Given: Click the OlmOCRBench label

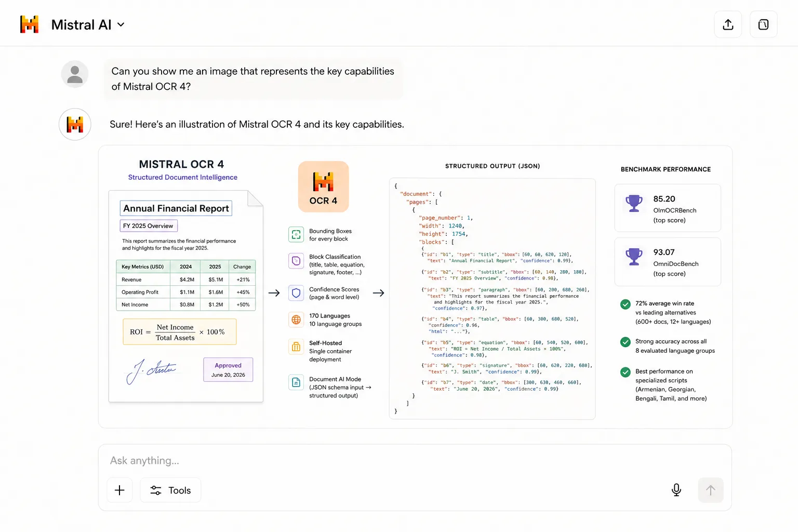Looking at the screenshot, I should pyautogui.click(x=675, y=210).
